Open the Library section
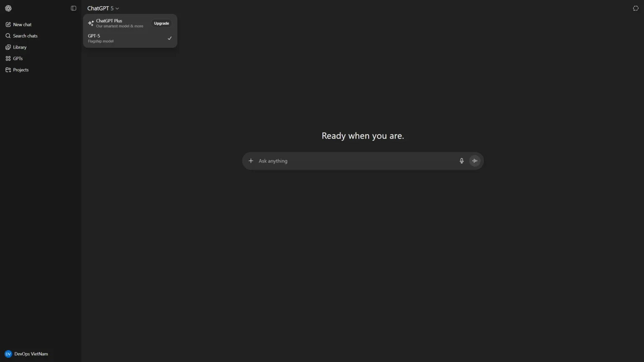The width and height of the screenshot is (644, 362). 20,47
